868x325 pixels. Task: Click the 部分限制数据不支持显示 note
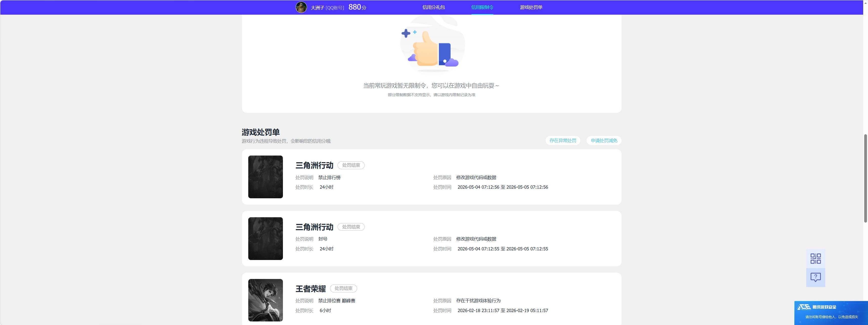point(431,95)
